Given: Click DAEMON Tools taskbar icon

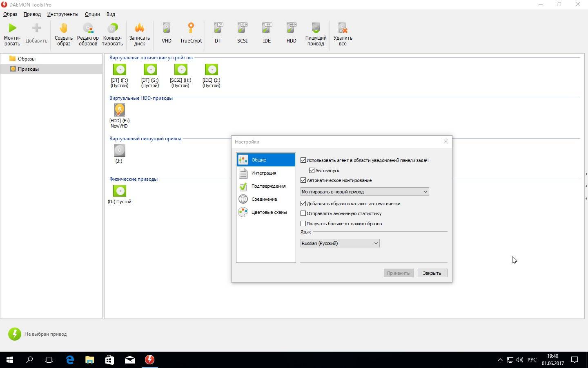Looking at the screenshot, I should [149, 360].
